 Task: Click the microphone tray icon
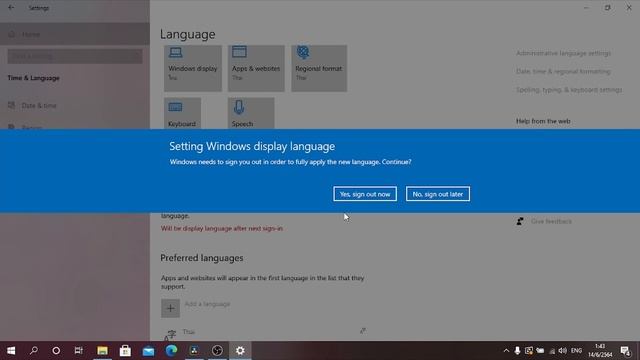click(x=517, y=351)
